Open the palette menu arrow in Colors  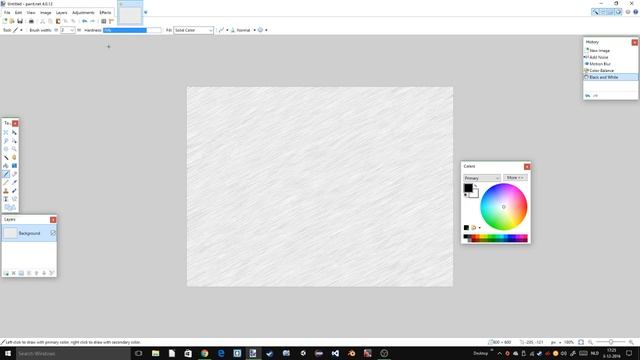click(x=480, y=228)
